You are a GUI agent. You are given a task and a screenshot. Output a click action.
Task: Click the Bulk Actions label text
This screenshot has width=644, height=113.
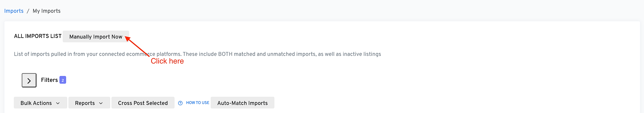pyautogui.click(x=36, y=103)
